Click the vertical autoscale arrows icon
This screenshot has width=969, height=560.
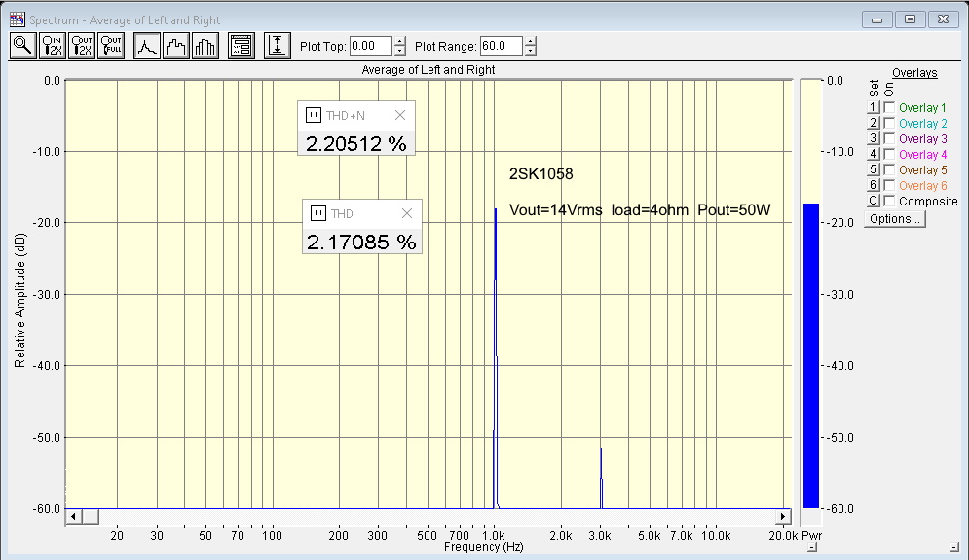[x=278, y=46]
